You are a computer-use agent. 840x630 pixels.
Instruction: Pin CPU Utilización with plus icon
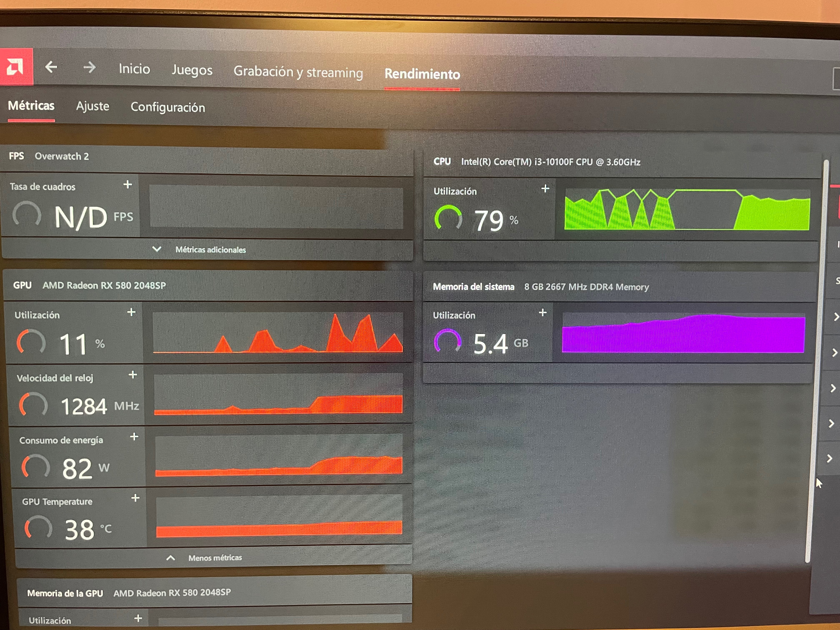[x=545, y=188]
